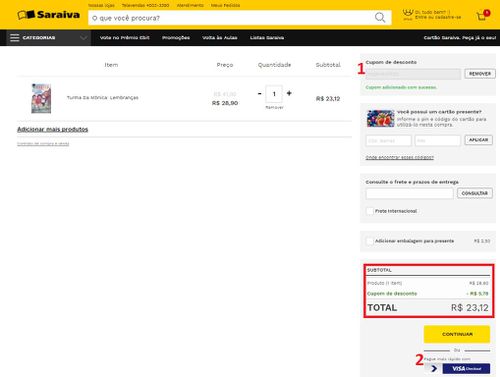The height and width of the screenshot is (377, 500).
Task: Open Vote no Prêmio Ebit link
Action: pyautogui.click(x=125, y=38)
